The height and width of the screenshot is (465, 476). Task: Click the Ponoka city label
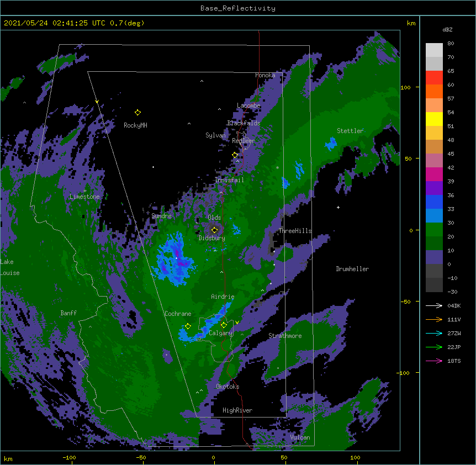[265, 75]
